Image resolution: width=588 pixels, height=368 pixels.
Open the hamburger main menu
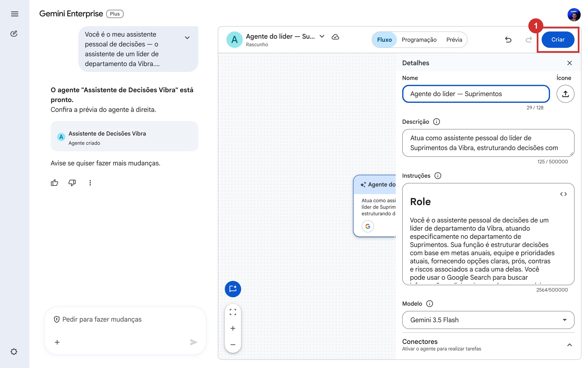14,14
